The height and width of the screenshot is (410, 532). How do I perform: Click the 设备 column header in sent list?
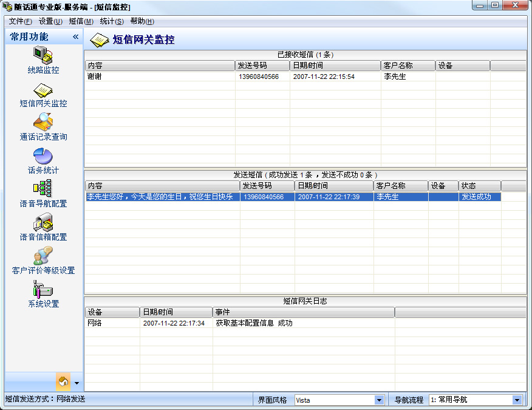[x=443, y=186]
